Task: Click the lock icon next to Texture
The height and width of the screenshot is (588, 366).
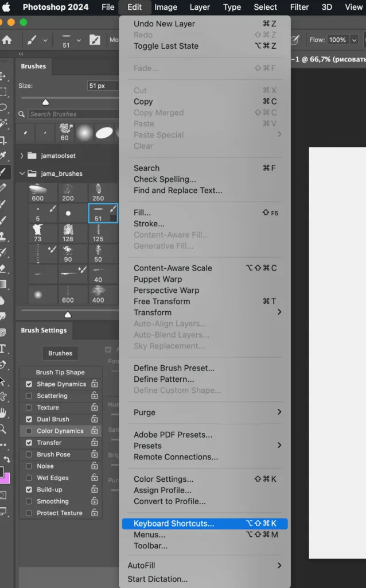Action: click(x=95, y=407)
